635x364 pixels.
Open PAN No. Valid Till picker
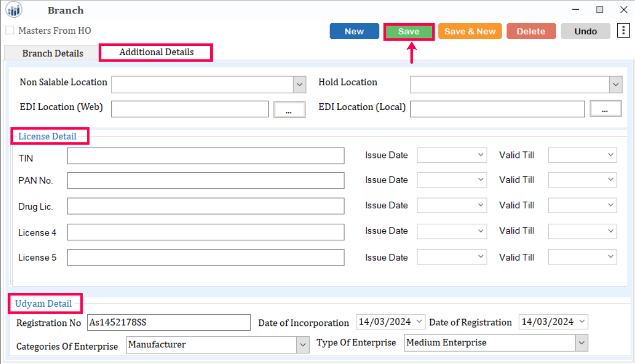[x=611, y=179]
